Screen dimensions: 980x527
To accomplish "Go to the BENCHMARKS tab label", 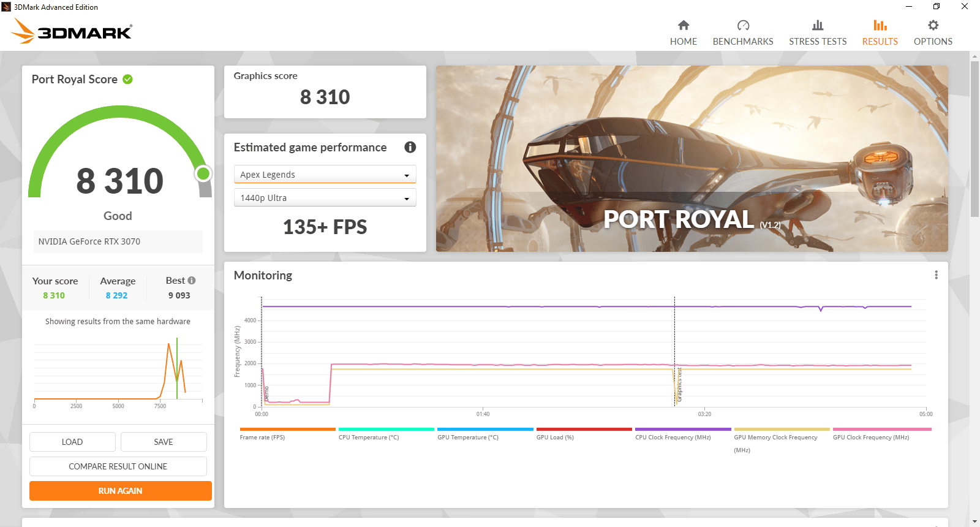I will (743, 42).
